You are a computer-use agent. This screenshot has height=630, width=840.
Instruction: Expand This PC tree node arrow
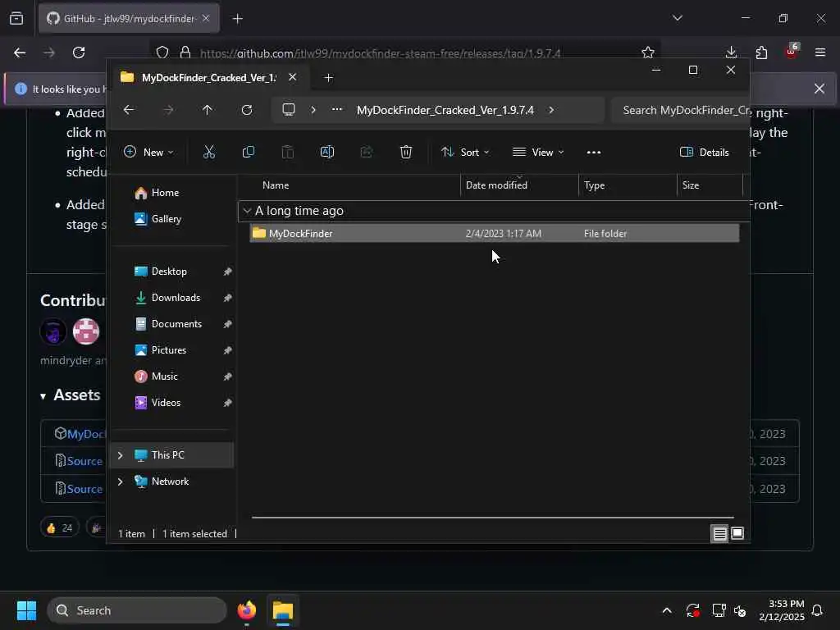(x=120, y=455)
